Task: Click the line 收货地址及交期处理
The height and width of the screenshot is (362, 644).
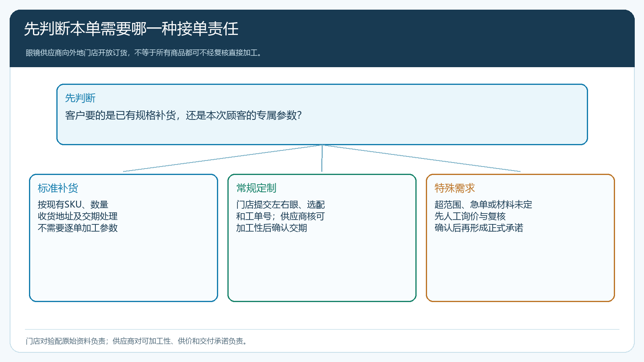Action: [78, 216]
